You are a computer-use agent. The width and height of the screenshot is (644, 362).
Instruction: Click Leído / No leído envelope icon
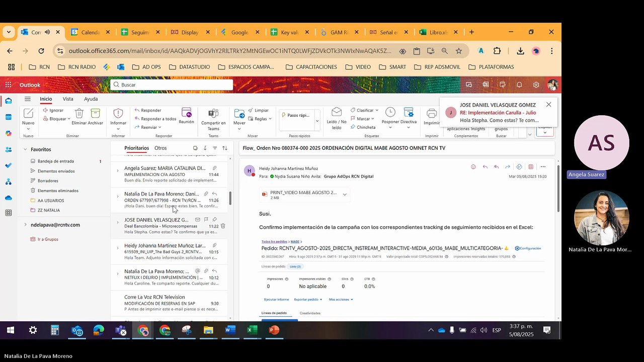[337, 112]
